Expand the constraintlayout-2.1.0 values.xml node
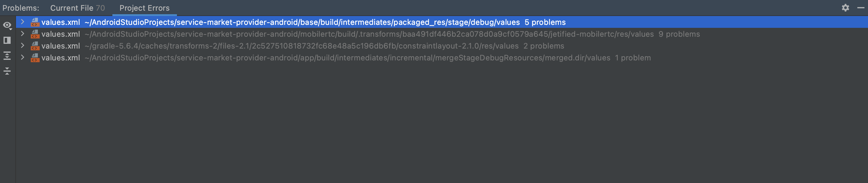The height and width of the screenshot is (183, 868). pos(22,46)
